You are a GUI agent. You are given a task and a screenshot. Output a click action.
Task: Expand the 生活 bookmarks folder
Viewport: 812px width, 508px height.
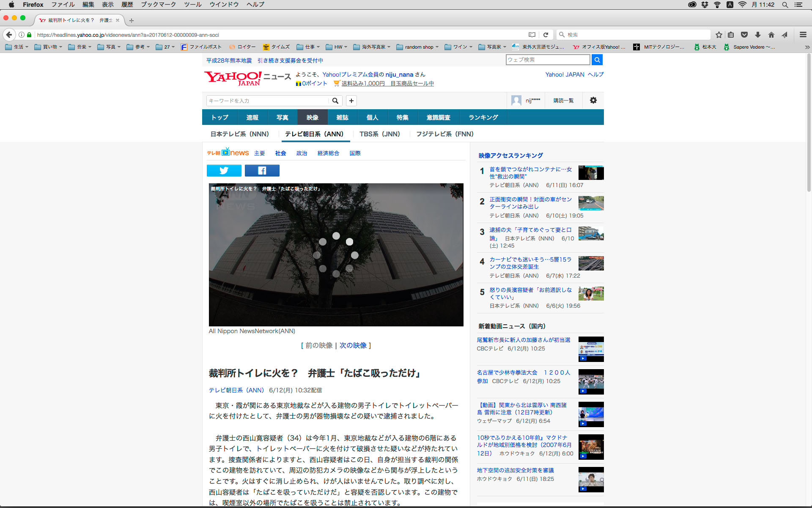click(x=17, y=47)
